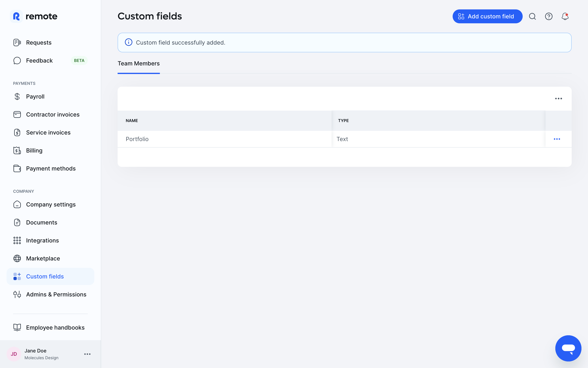This screenshot has height=368, width=588.
Task: Click the Feedback speech bubble icon
Action: tap(17, 61)
